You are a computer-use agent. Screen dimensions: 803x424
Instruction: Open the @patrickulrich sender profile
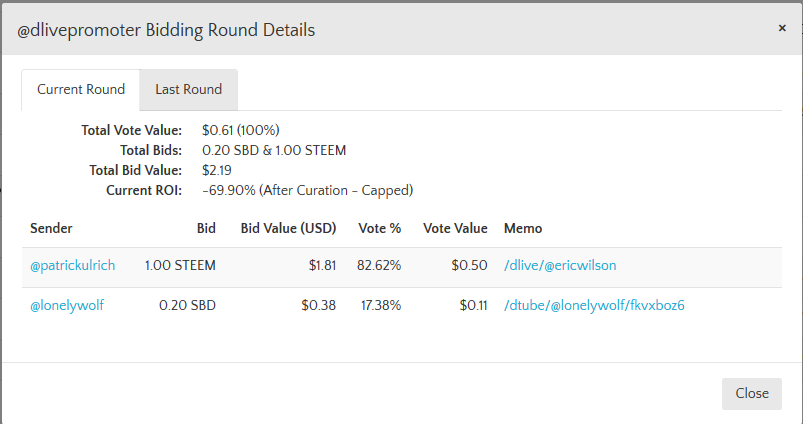pos(73,265)
